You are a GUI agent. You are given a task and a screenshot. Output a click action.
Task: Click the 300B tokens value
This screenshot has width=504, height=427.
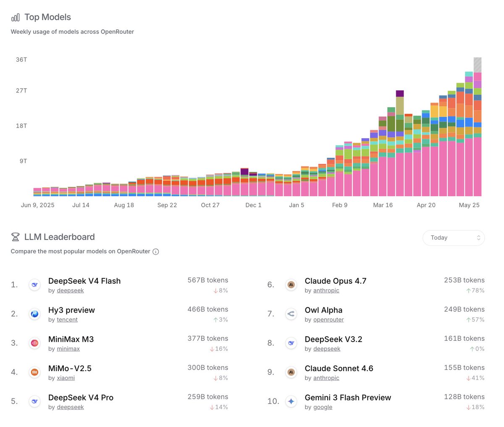point(208,368)
